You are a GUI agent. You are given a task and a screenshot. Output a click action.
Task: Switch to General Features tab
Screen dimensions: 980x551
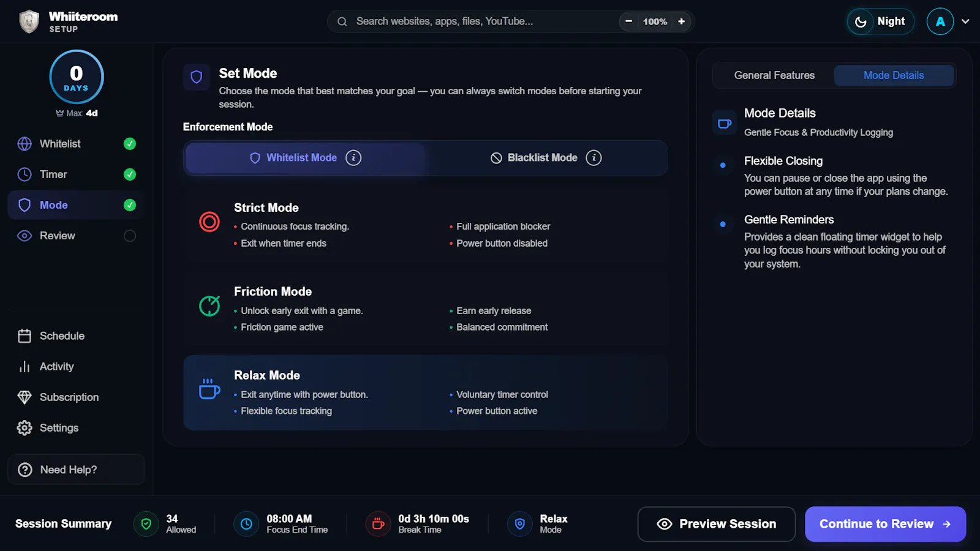click(774, 75)
